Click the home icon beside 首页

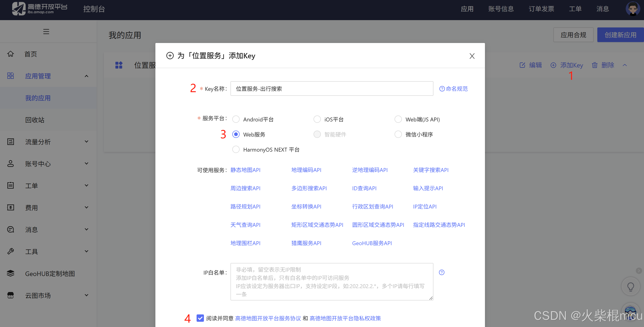(x=11, y=54)
